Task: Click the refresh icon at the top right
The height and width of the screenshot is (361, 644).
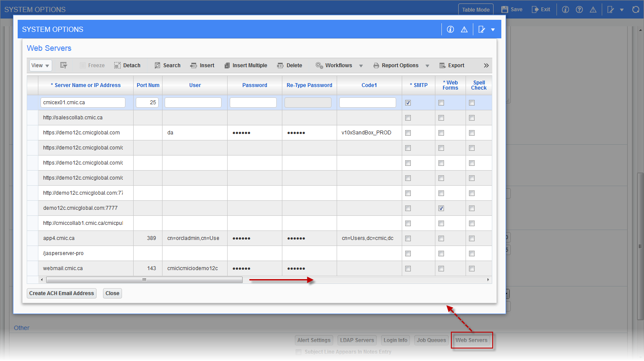Action: 636,9
